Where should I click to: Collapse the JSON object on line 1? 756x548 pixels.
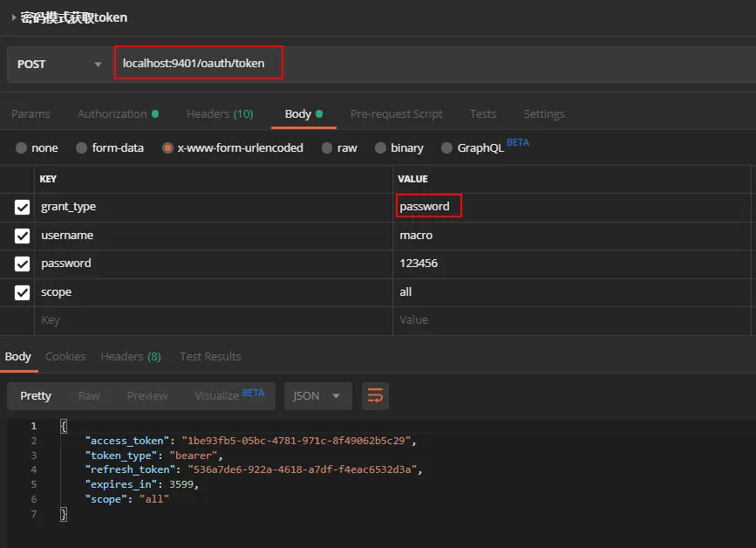[x=64, y=426]
